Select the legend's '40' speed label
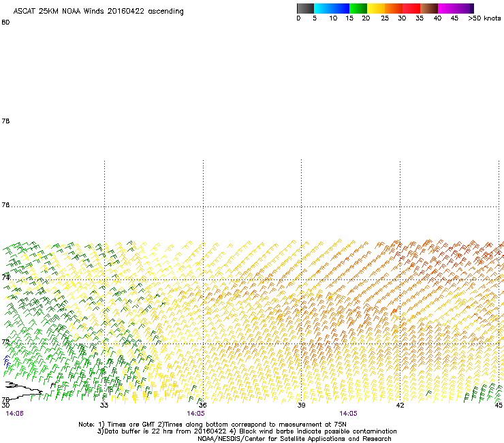Image resolution: width=504 pixels, height=443 pixels. point(437,18)
